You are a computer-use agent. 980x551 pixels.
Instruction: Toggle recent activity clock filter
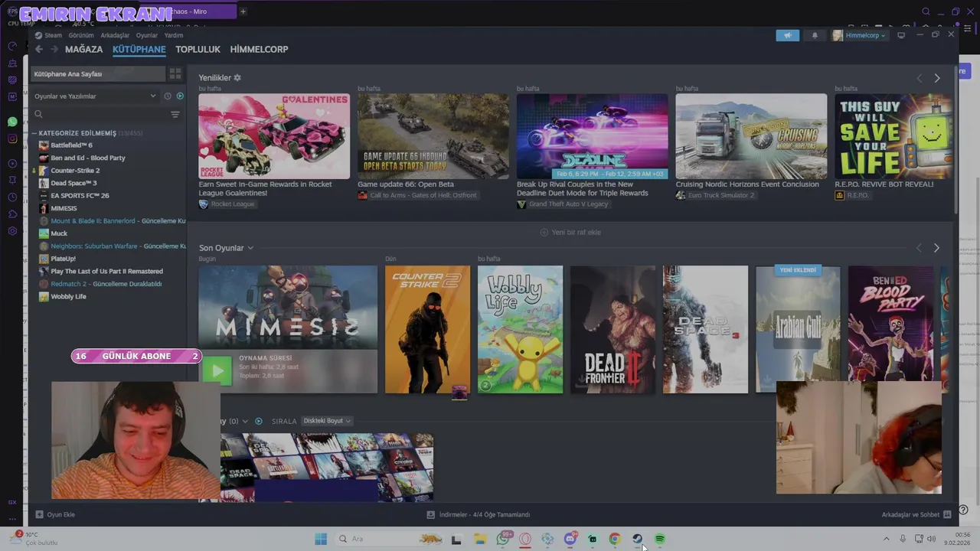(168, 96)
